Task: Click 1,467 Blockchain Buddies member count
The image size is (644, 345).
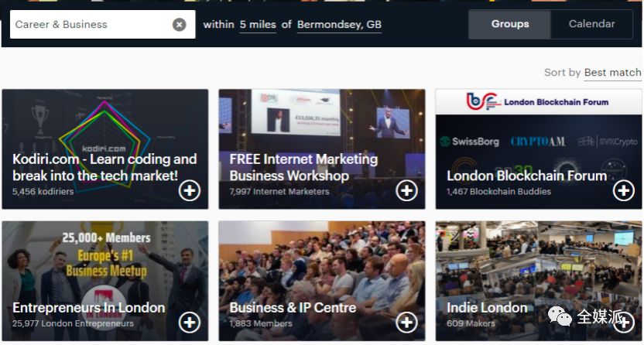Action: click(498, 192)
